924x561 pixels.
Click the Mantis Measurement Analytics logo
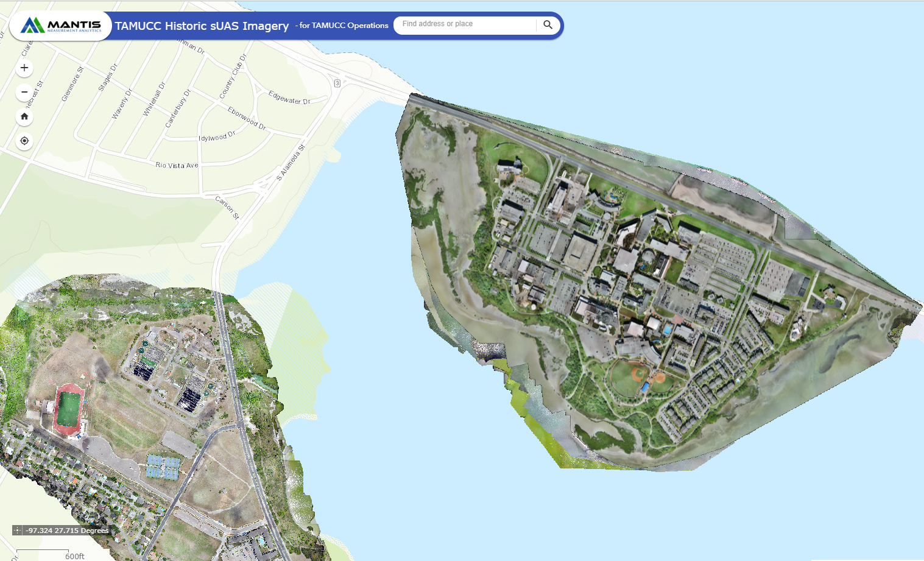tap(60, 26)
